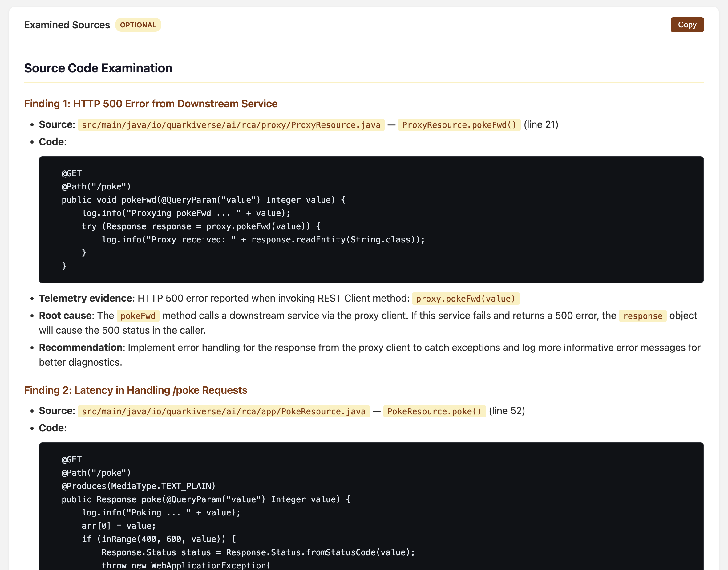Click the PokeResource.poke() method reference
Screen dimensions: 728x570
[434, 411]
